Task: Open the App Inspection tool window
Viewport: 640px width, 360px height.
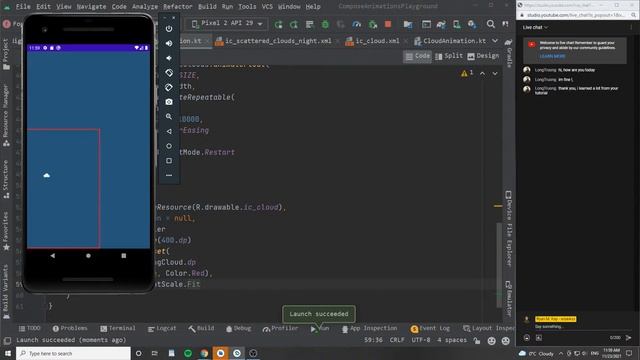Action: point(369,328)
